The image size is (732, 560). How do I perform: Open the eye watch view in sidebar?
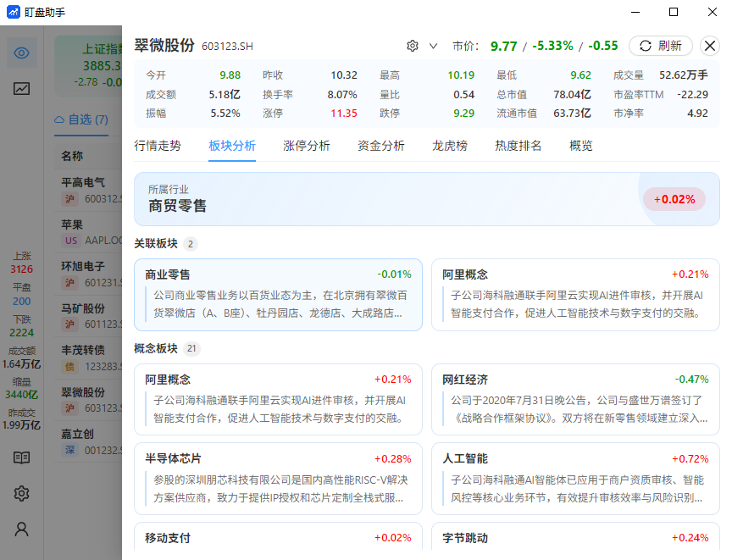pyautogui.click(x=21, y=53)
